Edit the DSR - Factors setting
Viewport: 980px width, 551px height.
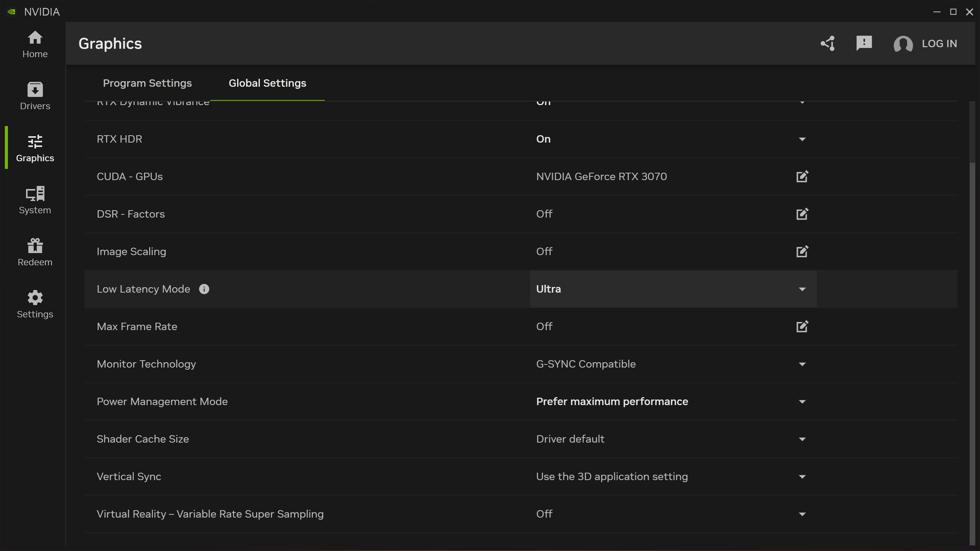pos(802,214)
